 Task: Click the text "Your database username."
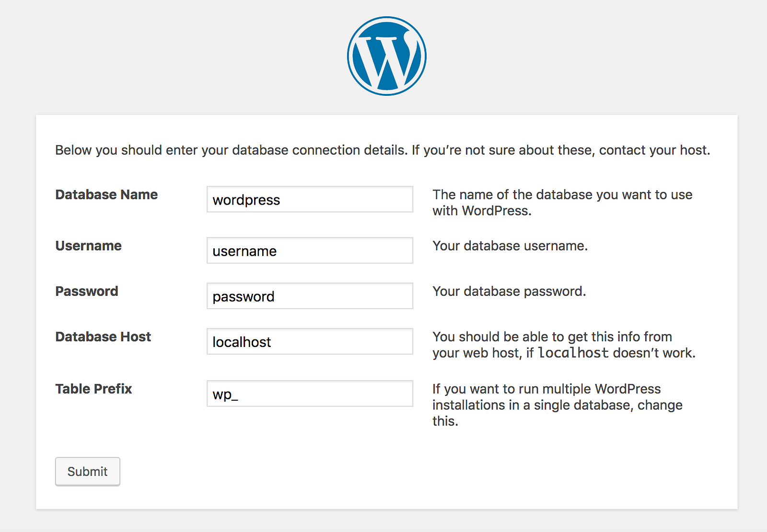click(510, 246)
